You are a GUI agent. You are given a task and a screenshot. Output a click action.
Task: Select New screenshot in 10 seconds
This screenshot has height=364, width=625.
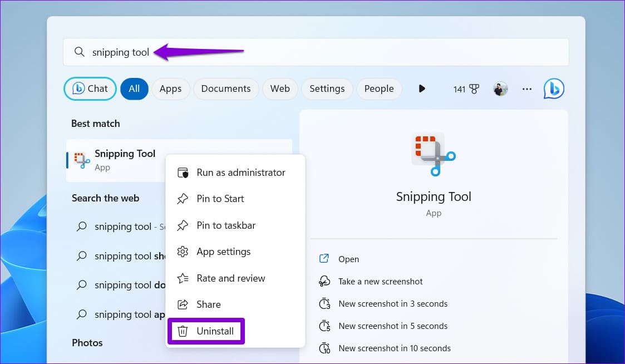tap(395, 348)
